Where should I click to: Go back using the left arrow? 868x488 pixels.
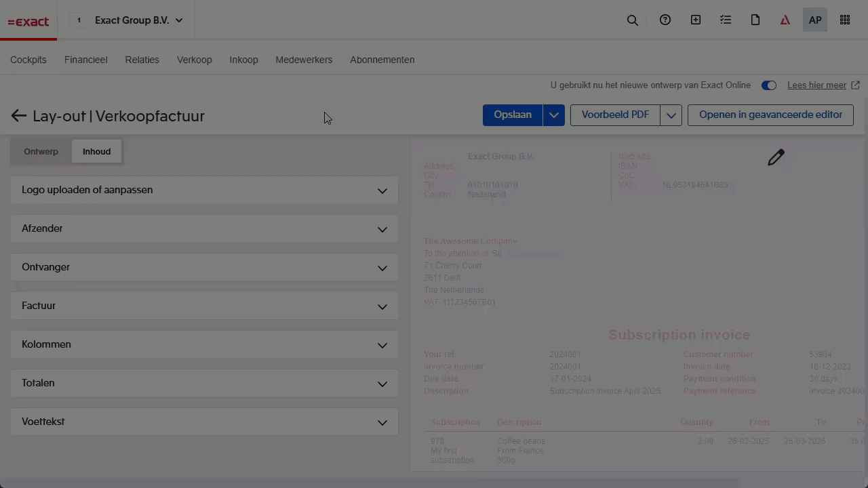click(18, 116)
